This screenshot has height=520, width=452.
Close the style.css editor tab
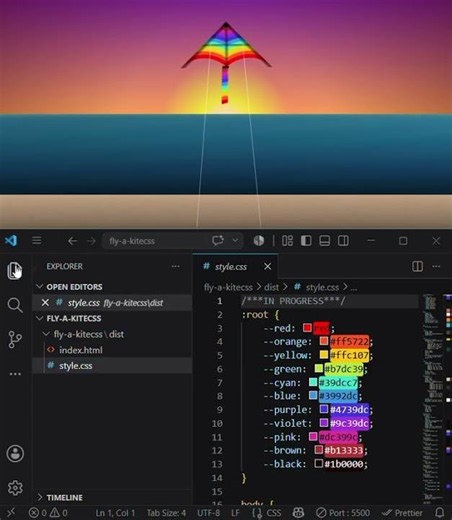[268, 266]
